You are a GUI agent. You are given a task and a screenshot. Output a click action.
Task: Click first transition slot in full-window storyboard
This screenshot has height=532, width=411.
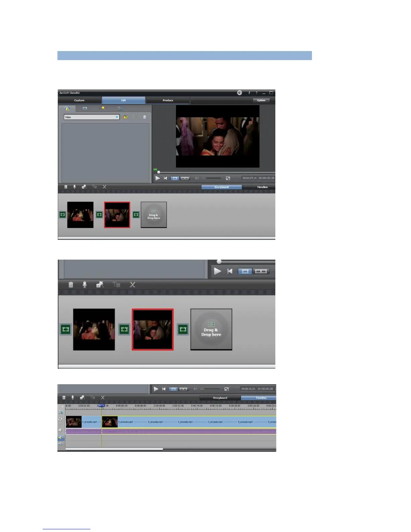pos(62,215)
